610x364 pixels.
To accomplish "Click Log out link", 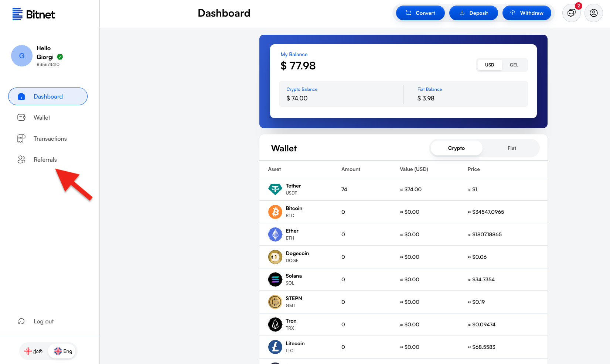I will point(44,322).
